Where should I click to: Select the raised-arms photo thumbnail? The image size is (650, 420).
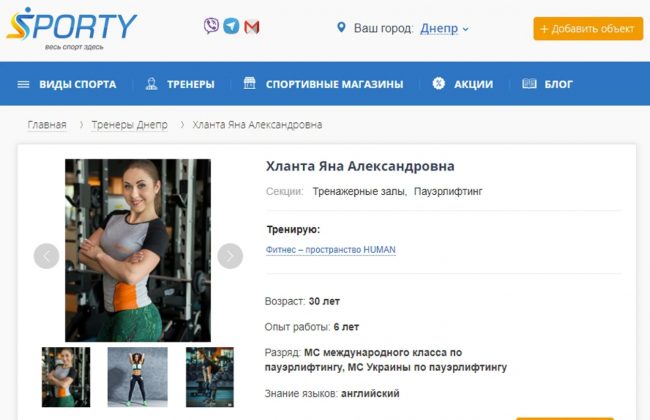(138, 377)
